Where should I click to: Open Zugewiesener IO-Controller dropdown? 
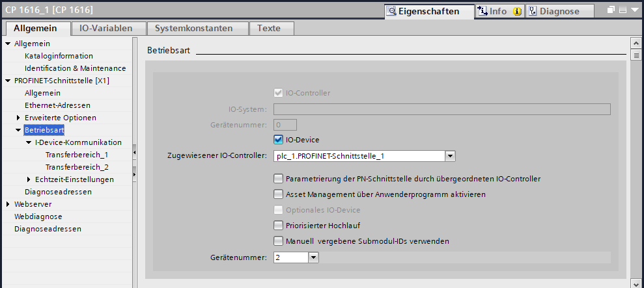(450, 156)
